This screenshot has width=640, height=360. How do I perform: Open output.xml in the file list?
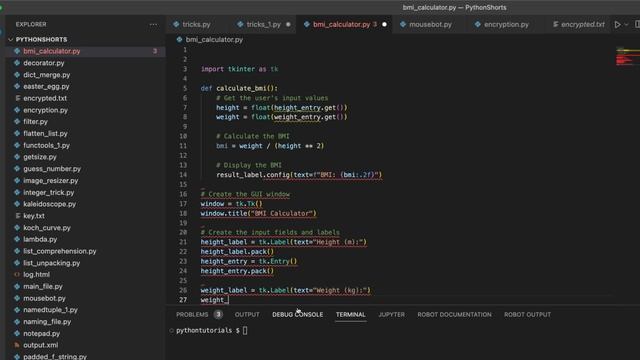point(40,345)
